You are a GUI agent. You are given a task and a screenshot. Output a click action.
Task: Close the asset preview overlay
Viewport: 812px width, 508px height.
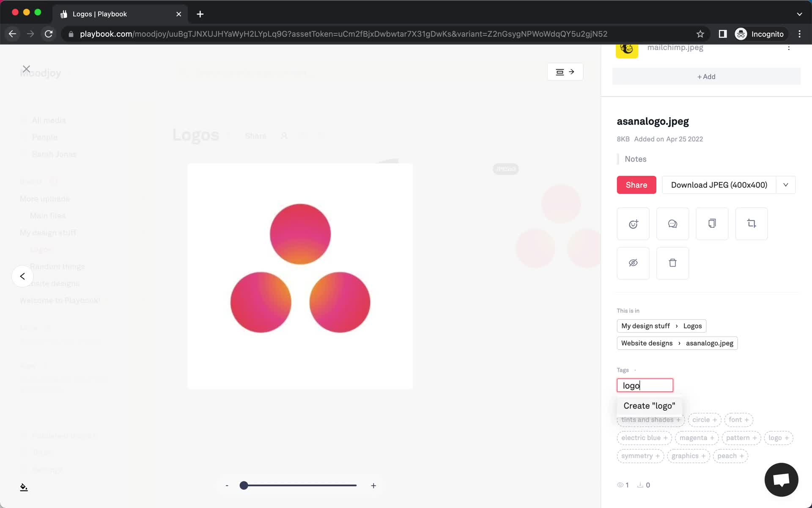(26, 69)
